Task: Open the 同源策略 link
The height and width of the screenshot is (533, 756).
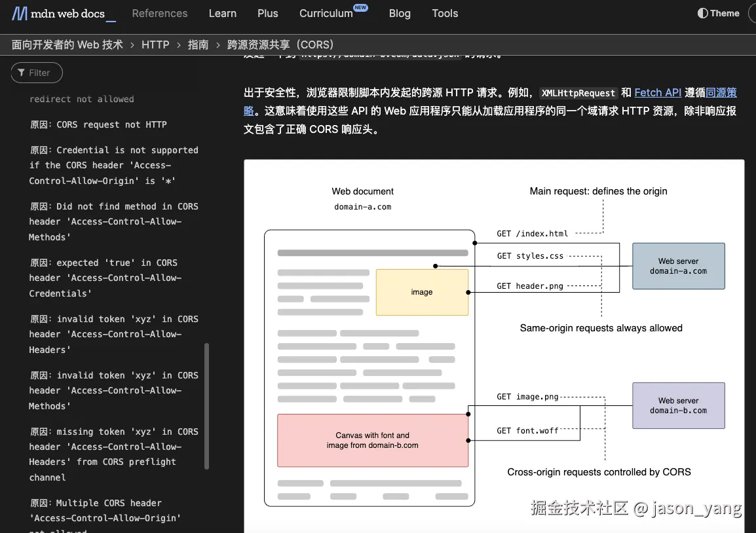Action: [x=721, y=92]
